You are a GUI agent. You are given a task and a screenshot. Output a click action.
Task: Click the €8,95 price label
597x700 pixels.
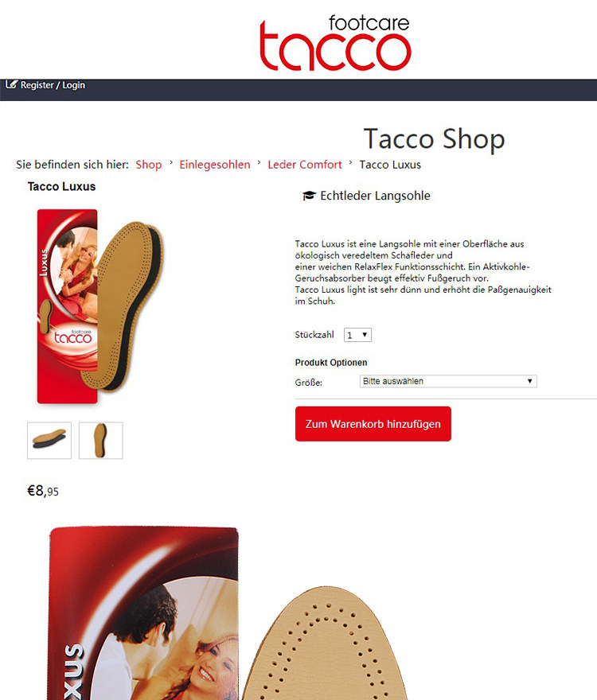click(43, 491)
